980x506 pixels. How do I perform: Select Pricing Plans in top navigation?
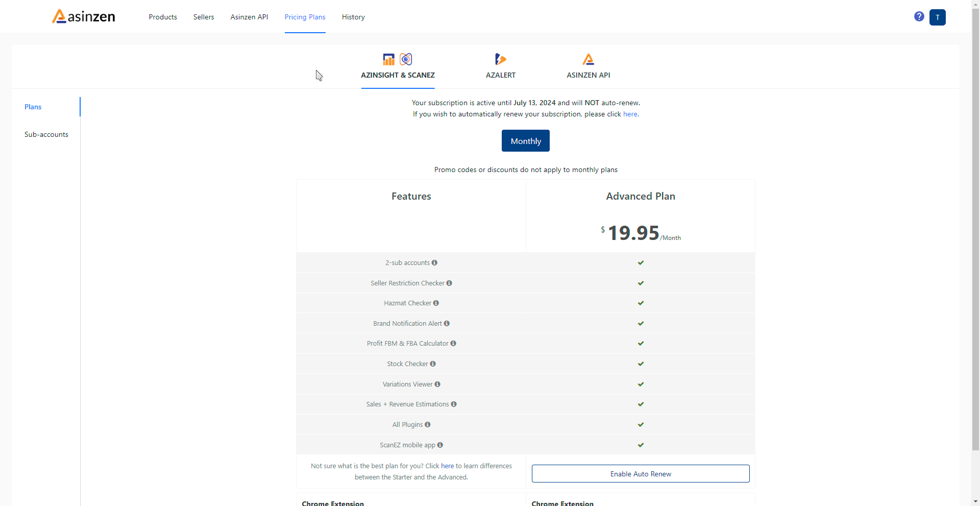[x=305, y=17]
